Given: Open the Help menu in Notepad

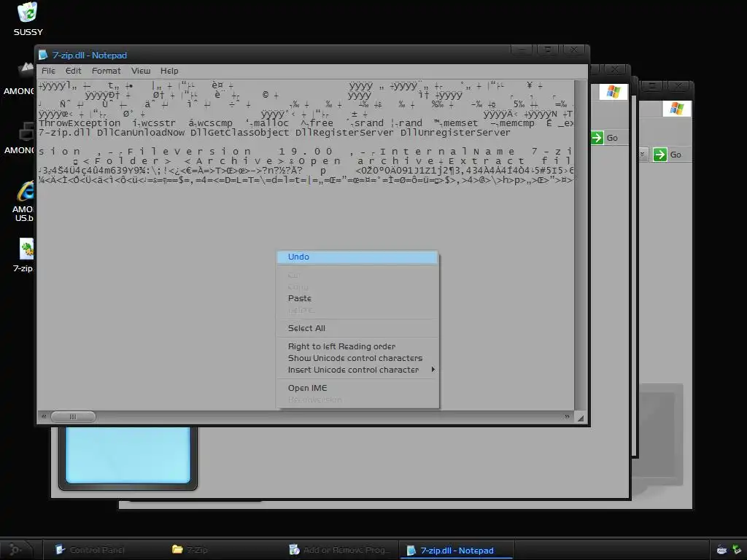Looking at the screenshot, I should point(169,71).
